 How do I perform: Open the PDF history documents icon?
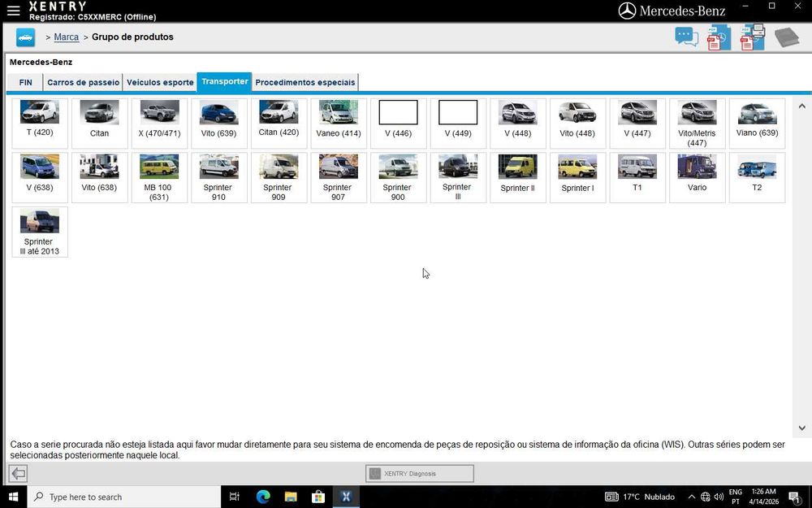click(719, 37)
